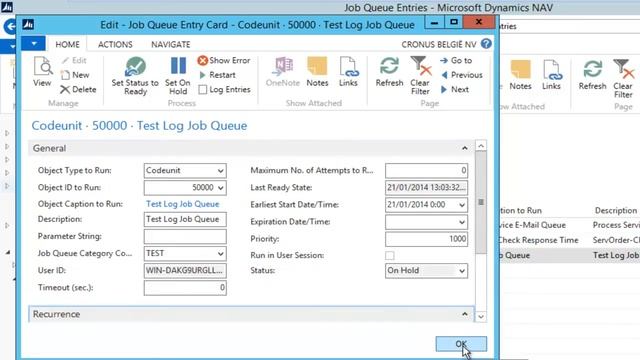Click in the Parameter String field
Screen dimensions: 640x360
(x=185, y=236)
